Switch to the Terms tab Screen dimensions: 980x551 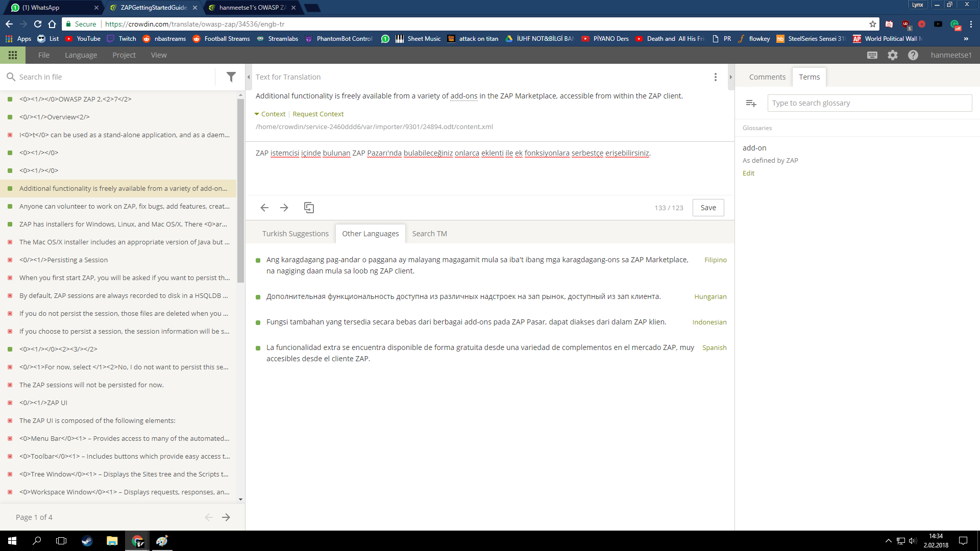click(x=810, y=77)
